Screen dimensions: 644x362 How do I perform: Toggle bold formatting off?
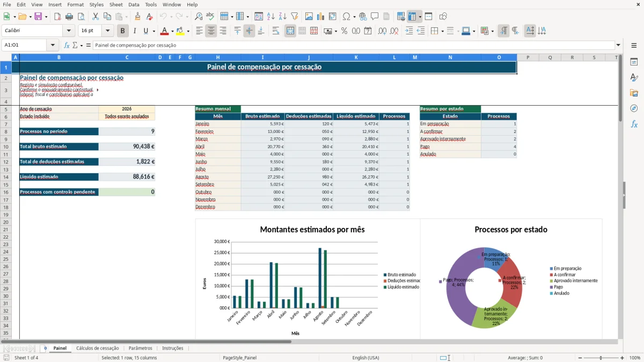[x=123, y=31]
